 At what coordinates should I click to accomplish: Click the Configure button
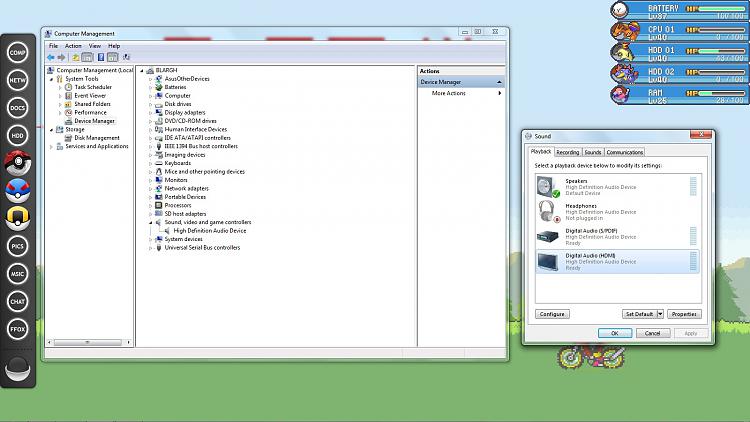pyautogui.click(x=552, y=314)
